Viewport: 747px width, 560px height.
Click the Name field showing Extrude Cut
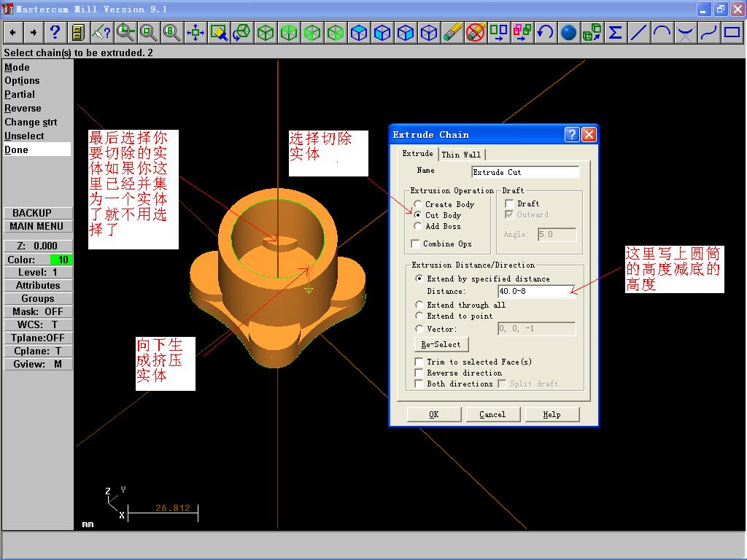point(525,172)
